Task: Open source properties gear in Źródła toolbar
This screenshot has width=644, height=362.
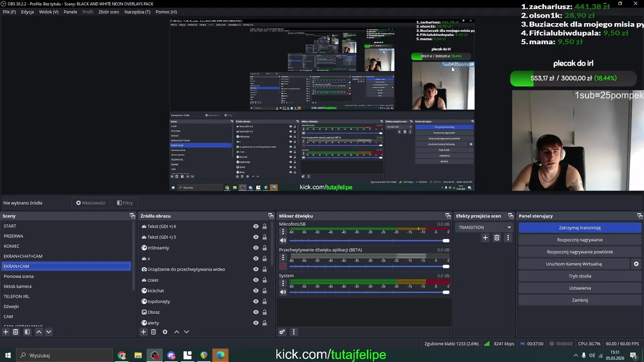Action: click(x=165, y=332)
